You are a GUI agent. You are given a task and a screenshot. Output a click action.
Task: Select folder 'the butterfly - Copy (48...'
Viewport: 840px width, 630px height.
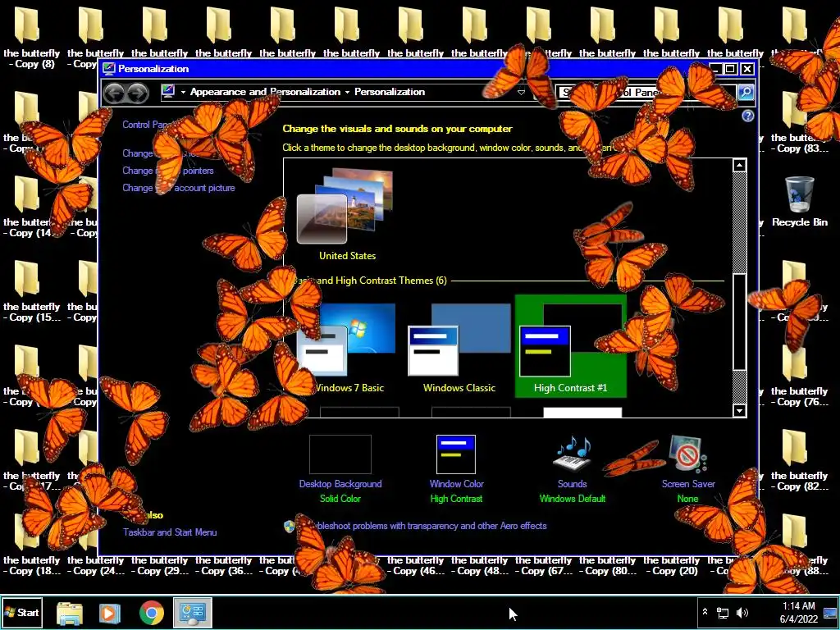click(479, 565)
